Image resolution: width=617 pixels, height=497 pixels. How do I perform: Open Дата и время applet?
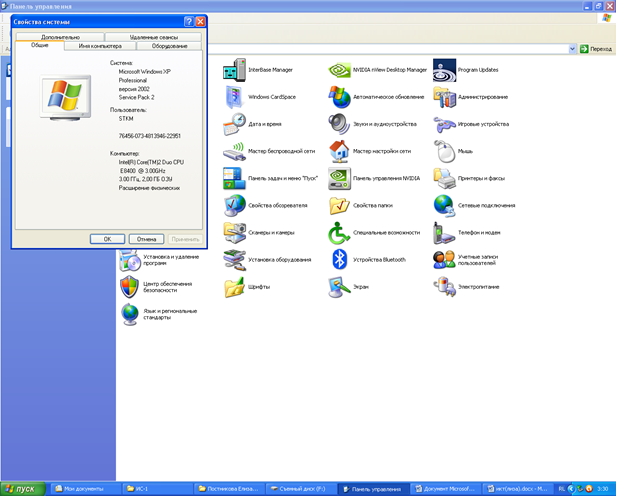coord(235,124)
